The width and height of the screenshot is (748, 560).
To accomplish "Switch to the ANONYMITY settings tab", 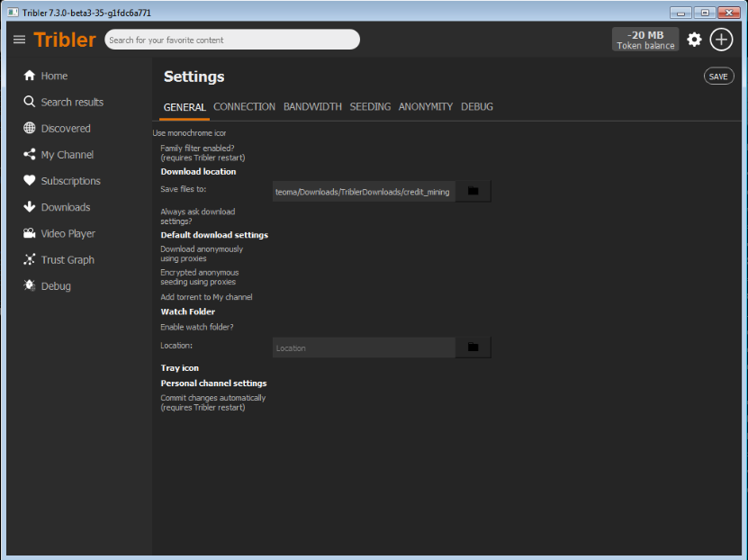I will 425,106.
